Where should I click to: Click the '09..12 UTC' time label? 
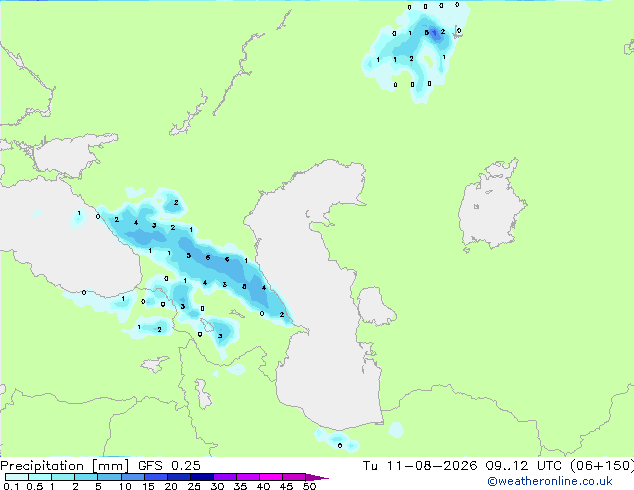pyautogui.click(x=524, y=466)
